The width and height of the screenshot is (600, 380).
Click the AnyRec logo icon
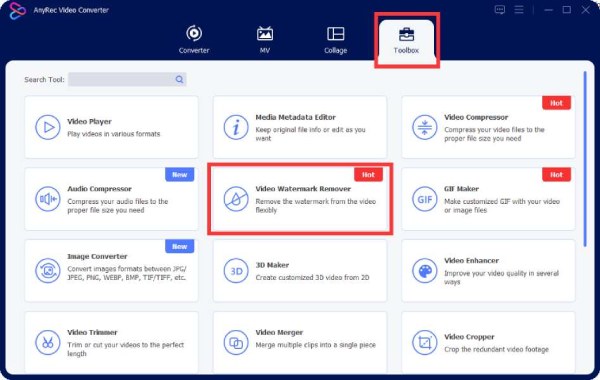tap(17, 10)
